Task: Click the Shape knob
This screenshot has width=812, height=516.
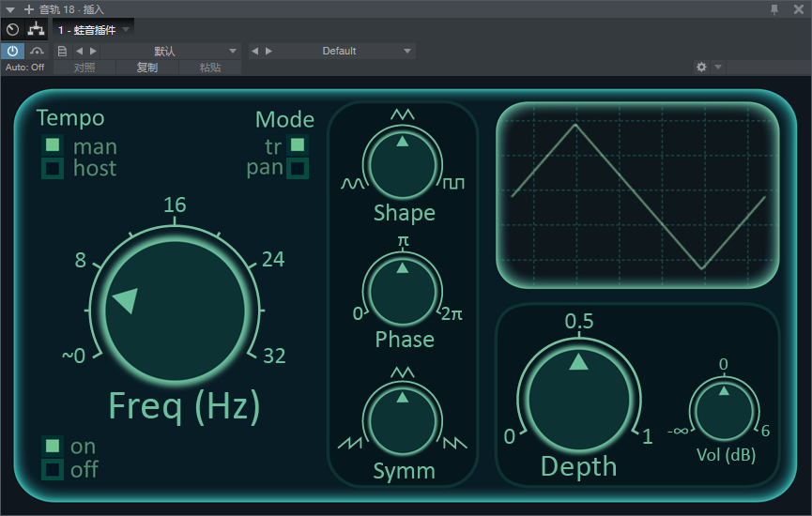Action: pos(403,164)
